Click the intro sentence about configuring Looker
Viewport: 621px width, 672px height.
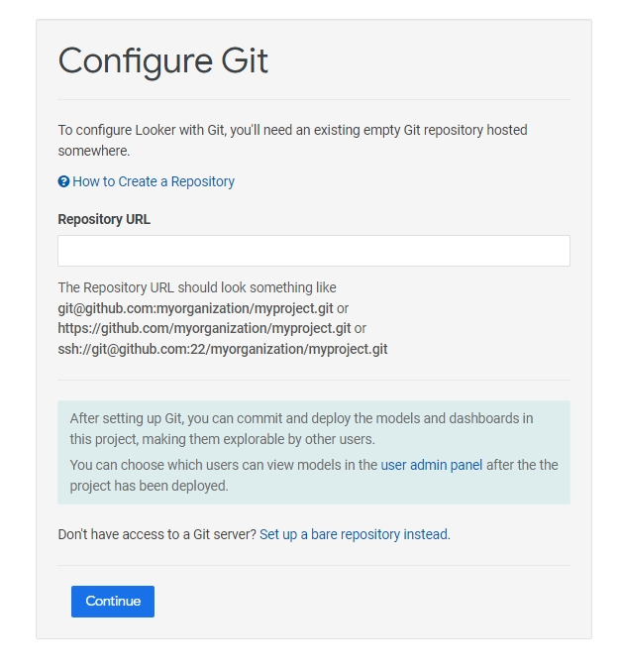292,130
